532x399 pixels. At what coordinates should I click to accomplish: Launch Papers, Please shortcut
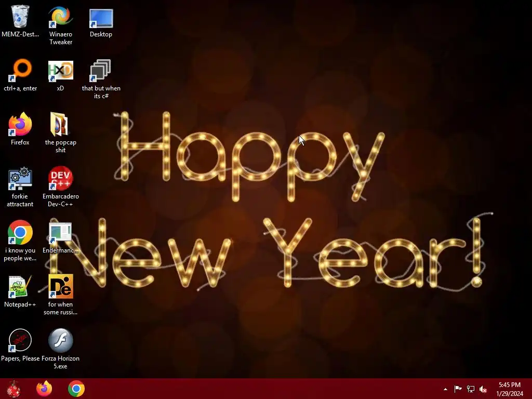(x=20, y=340)
